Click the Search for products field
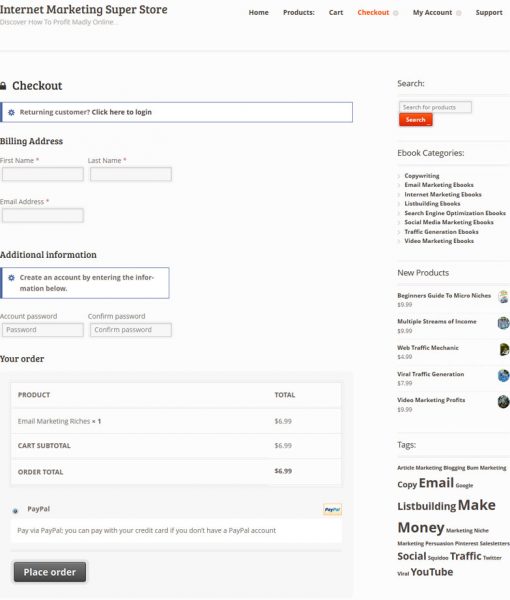 [435, 107]
